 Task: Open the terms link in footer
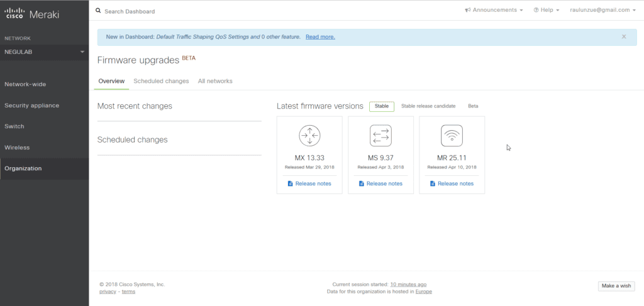click(x=128, y=292)
